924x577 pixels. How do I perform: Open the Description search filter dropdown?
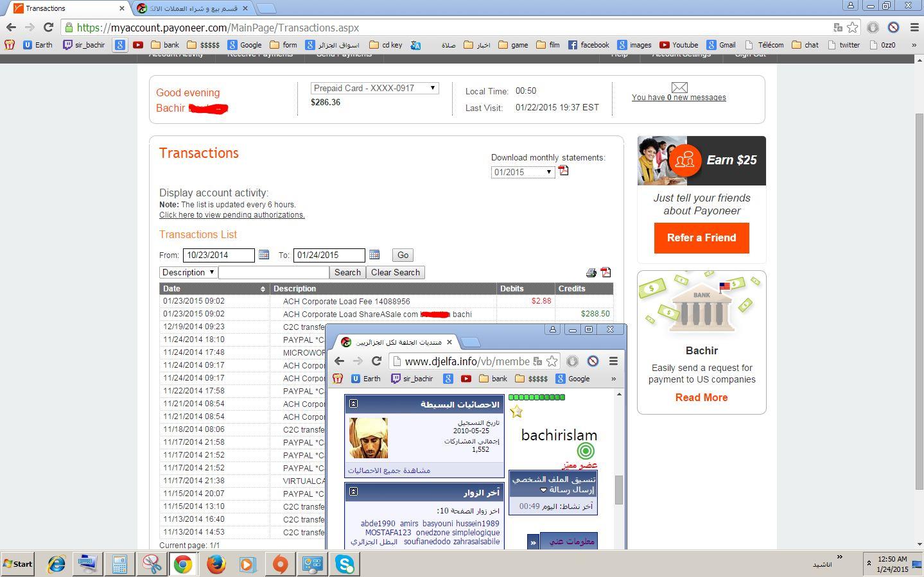(188, 272)
